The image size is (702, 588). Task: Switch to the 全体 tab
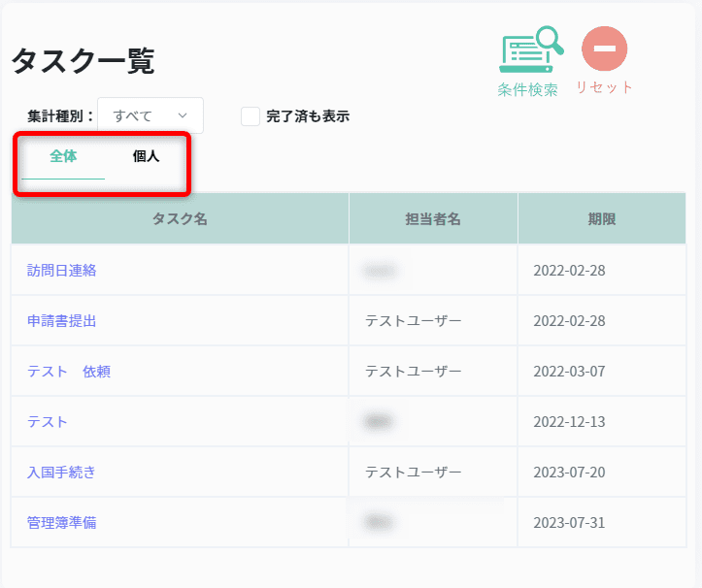[x=63, y=156]
